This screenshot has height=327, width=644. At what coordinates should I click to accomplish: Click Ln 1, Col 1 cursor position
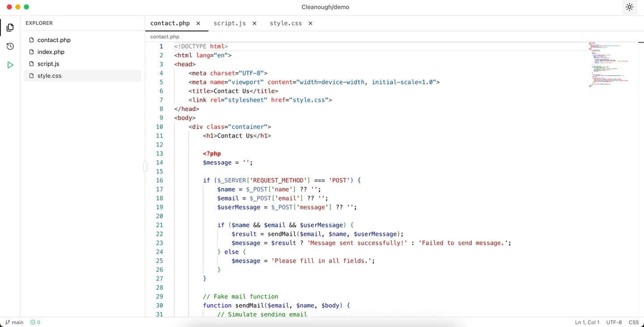coord(587,322)
